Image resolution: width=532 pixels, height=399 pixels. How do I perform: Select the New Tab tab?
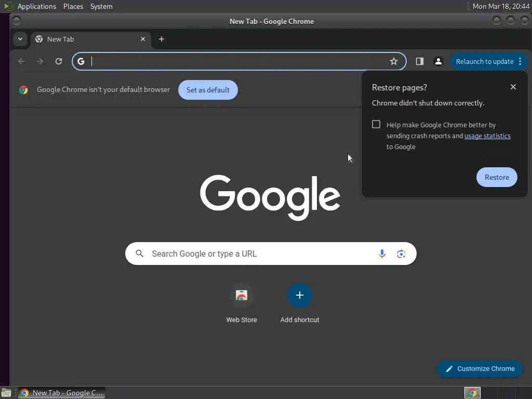pos(90,39)
